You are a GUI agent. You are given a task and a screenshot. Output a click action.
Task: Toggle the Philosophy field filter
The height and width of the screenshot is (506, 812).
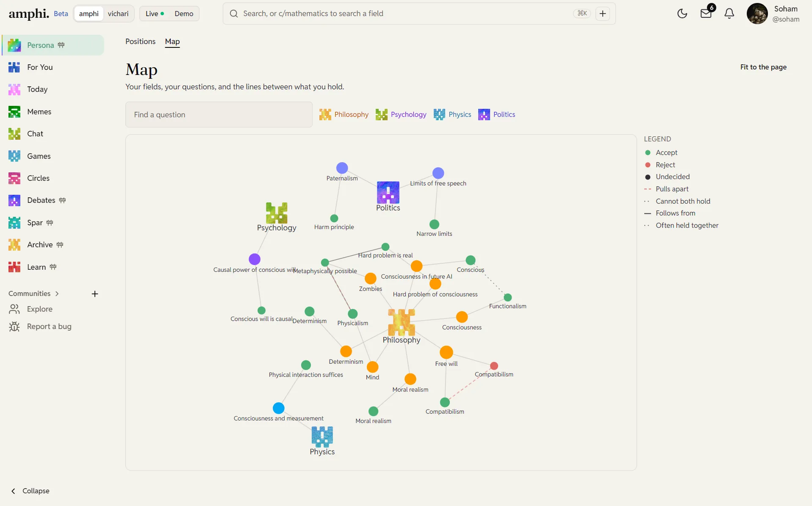pyautogui.click(x=344, y=114)
